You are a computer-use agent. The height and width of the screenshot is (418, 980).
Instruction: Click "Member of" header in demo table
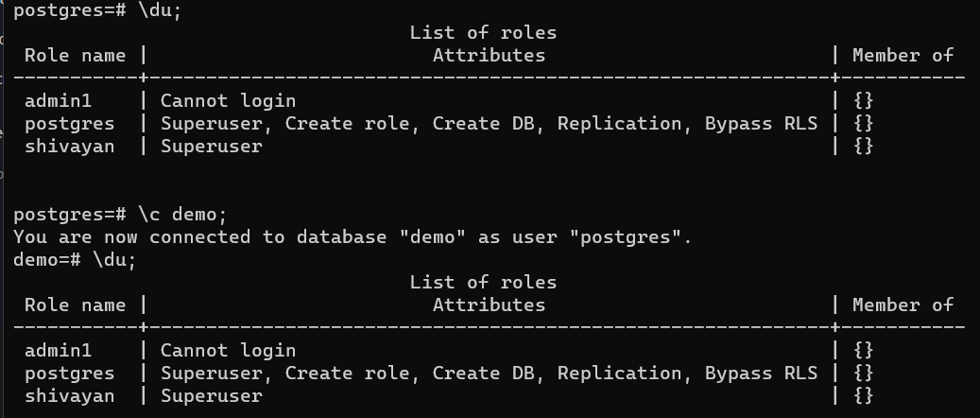903,305
